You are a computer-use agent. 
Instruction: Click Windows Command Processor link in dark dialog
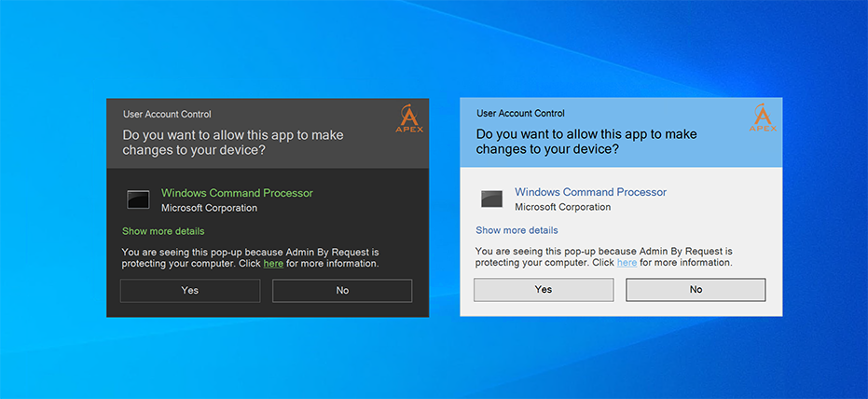pyautogui.click(x=237, y=193)
